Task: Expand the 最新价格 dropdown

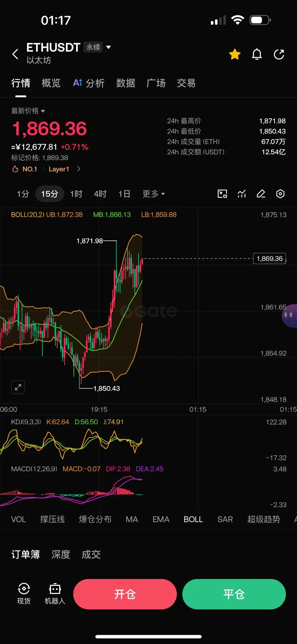Action: point(28,111)
